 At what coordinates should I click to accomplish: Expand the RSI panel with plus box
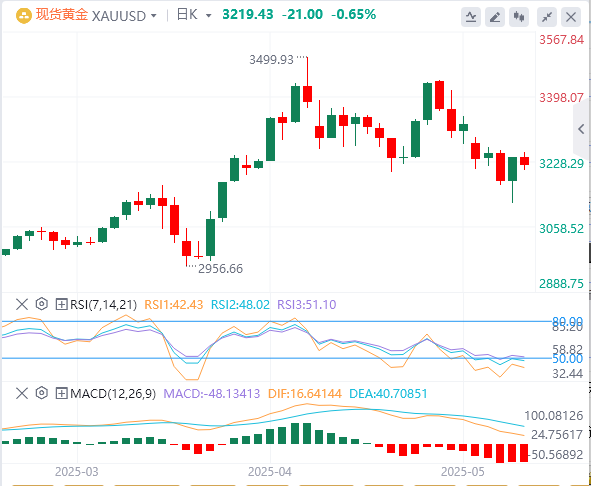coord(61,304)
